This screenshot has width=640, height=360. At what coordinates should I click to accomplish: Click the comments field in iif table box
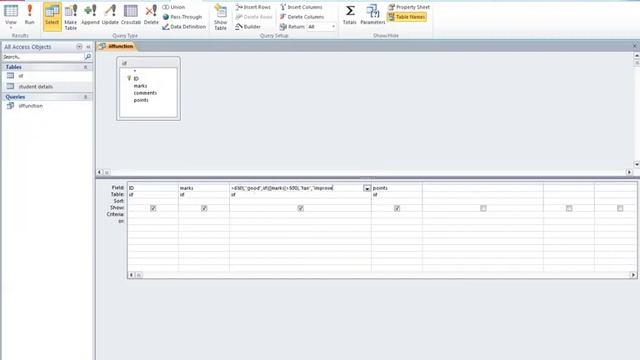[x=145, y=93]
